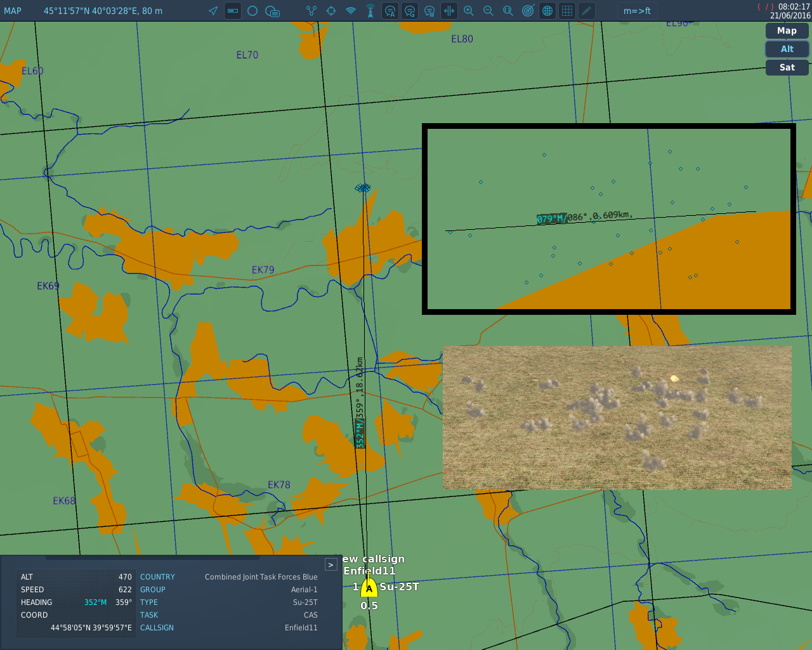Select the yellow Su-25T aircraft marker
812x650 pixels.
(x=369, y=588)
